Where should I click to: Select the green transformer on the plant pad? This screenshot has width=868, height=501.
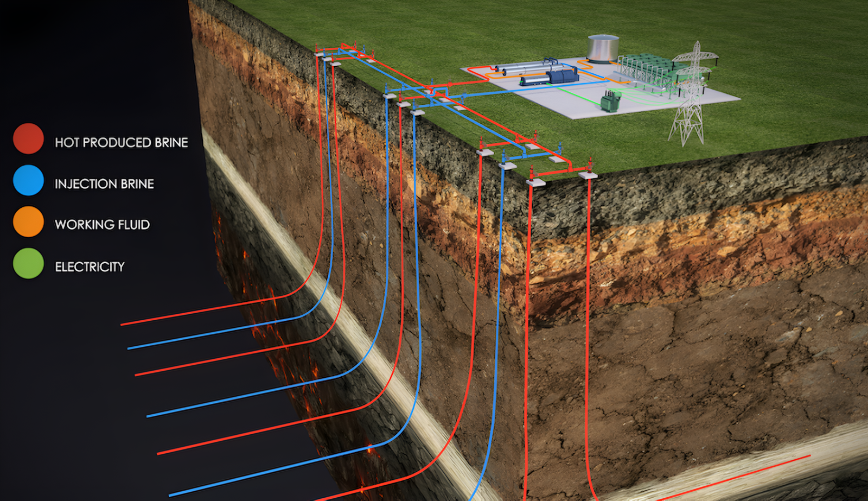pyautogui.click(x=610, y=101)
